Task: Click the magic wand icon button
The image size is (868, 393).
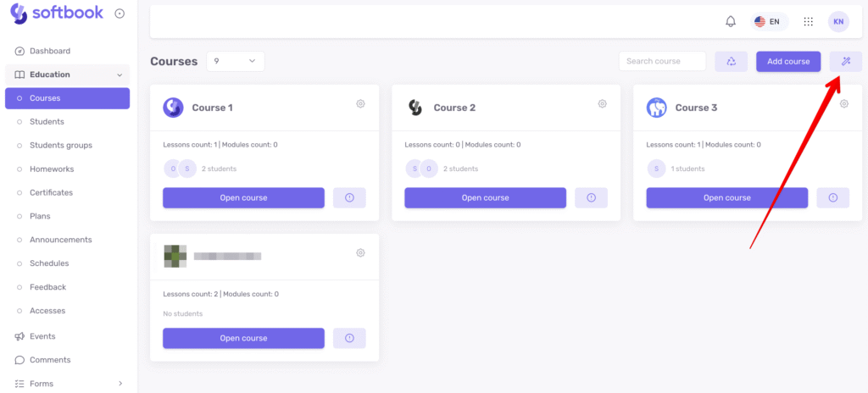Action: tap(845, 62)
